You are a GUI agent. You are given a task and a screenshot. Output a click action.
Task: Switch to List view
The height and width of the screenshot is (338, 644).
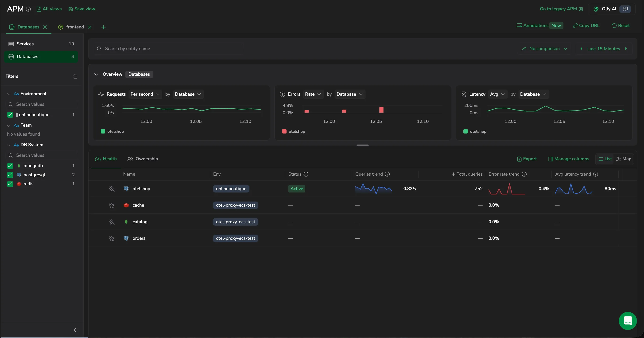(x=605, y=159)
